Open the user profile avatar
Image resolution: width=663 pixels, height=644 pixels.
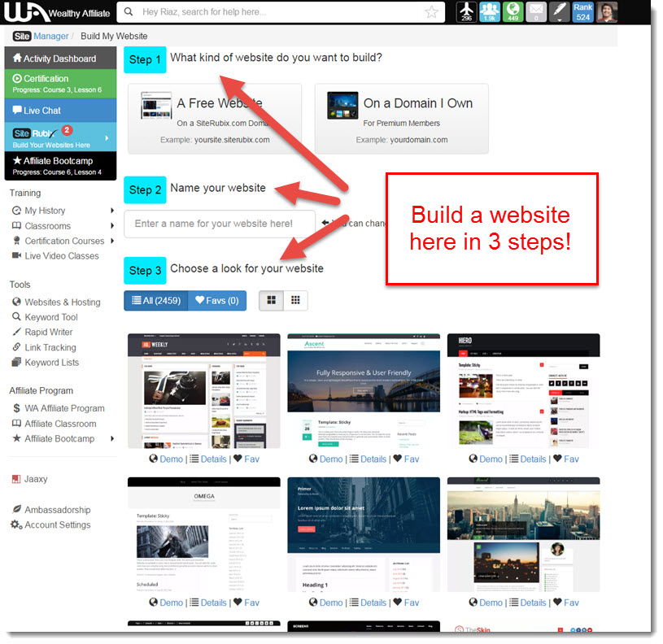(607, 12)
